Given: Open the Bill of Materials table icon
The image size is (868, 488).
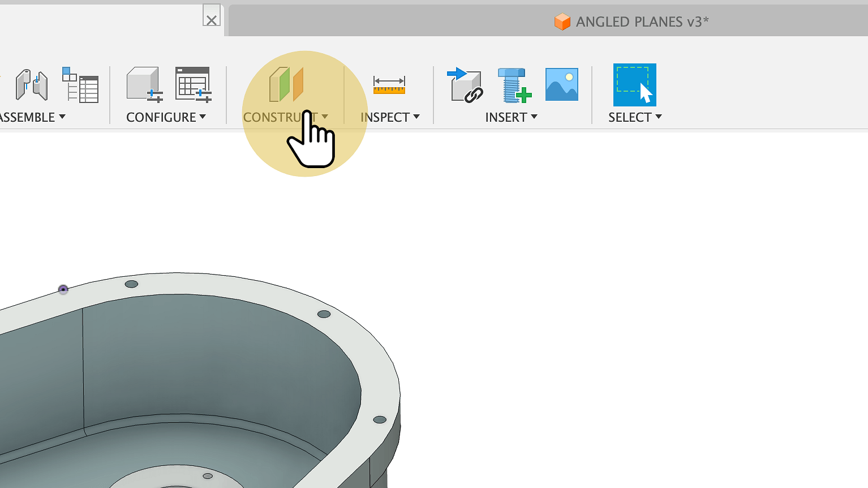Looking at the screenshot, I should [80, 85].
